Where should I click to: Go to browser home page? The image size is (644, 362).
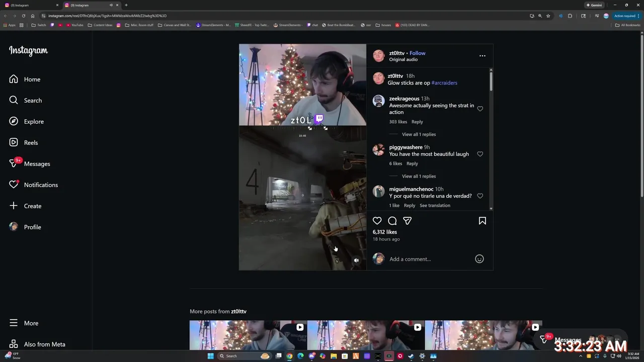[x=33, y=16]
